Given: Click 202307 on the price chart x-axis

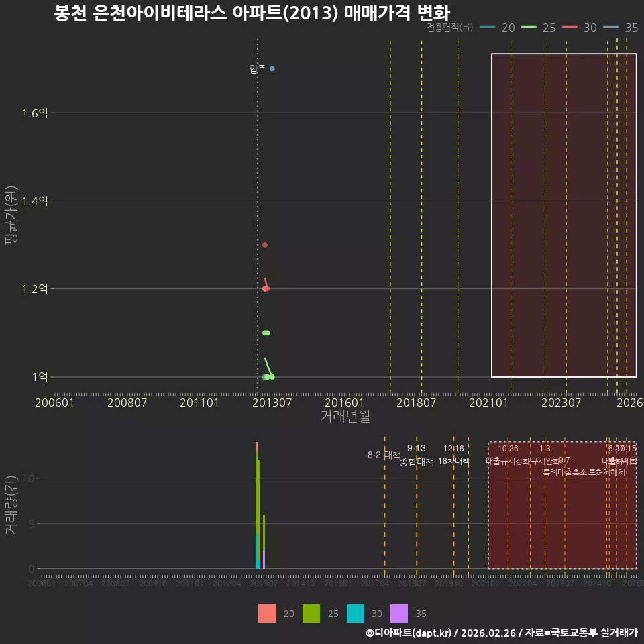Looking at the screenshot, I should click(561, 402).
